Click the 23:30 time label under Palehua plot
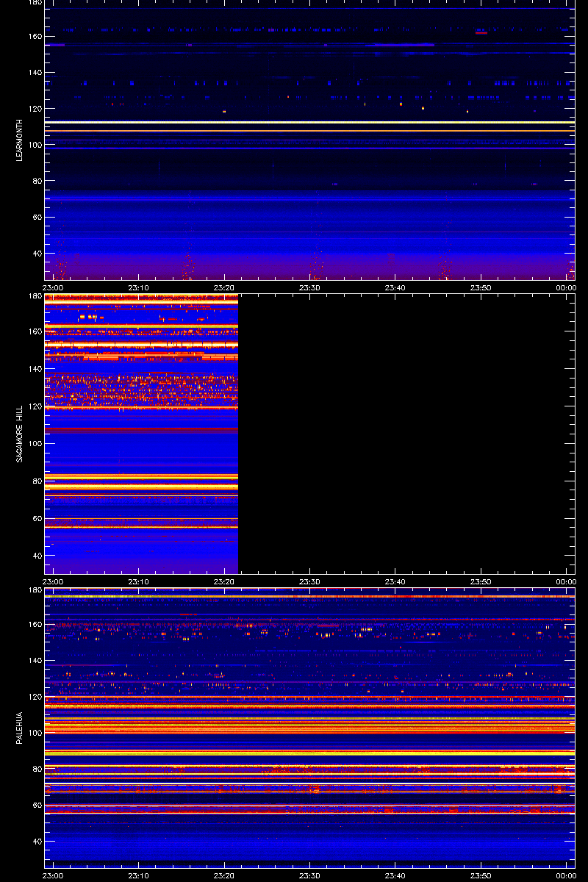Image resolution: width=588 pixels, height=882 pixels. tap(309, 875)
